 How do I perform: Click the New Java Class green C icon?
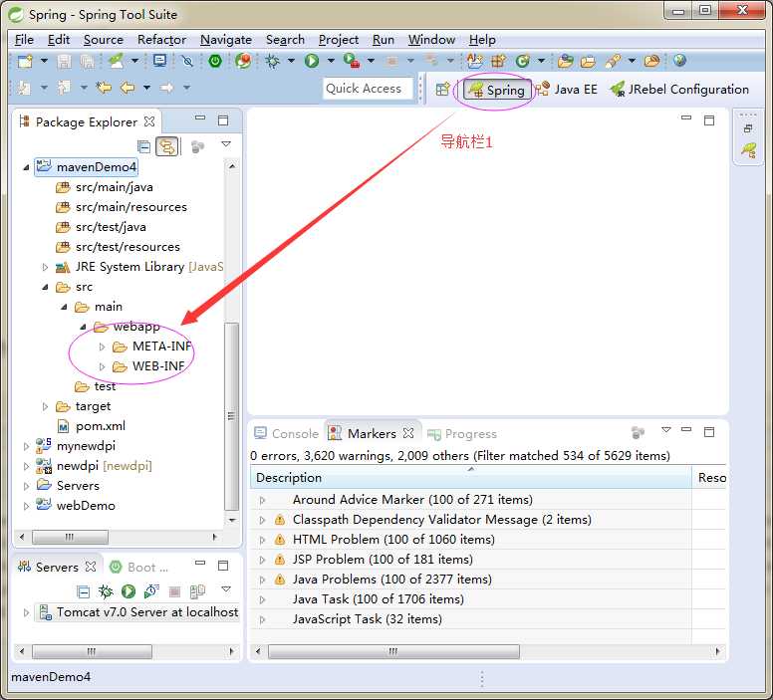click(x=522, y=61)
